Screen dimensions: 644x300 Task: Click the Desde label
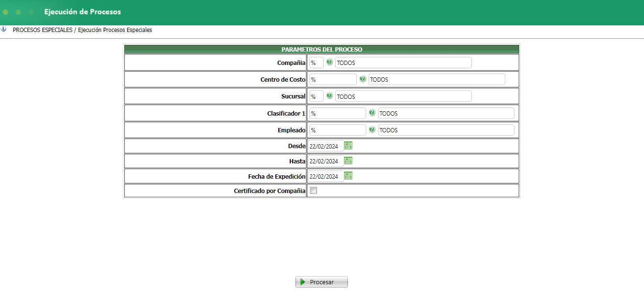tap(297, 146)
